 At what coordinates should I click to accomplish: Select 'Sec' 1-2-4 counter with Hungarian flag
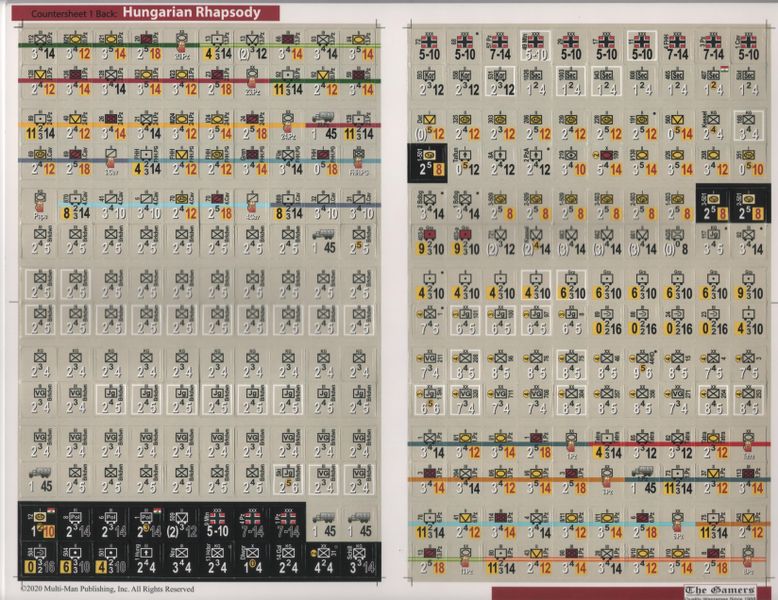pos(713,81)
